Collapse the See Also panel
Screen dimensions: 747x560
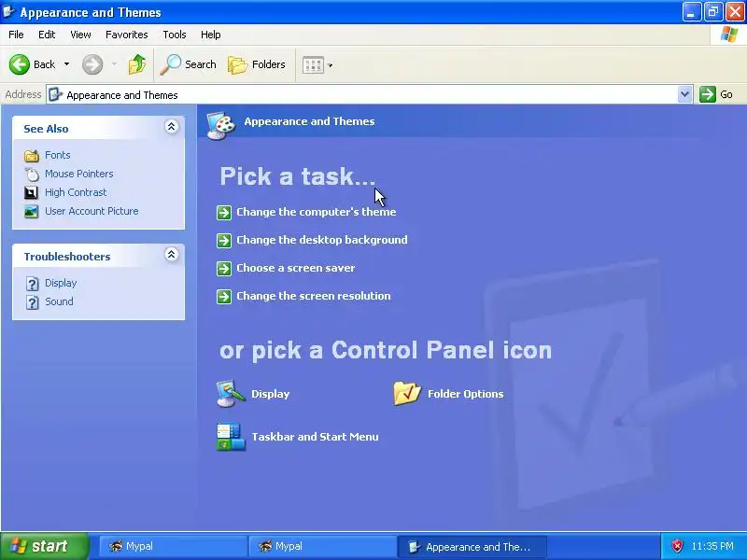pos(172,127)
